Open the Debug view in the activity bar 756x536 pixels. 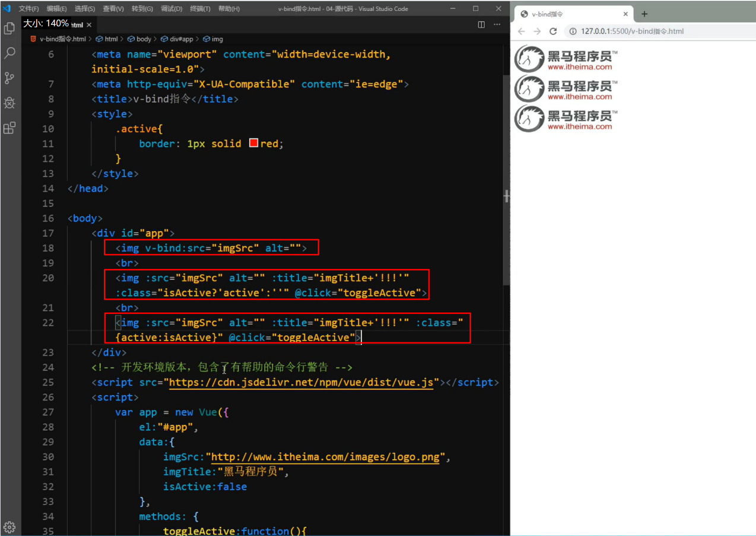point(9,103)
